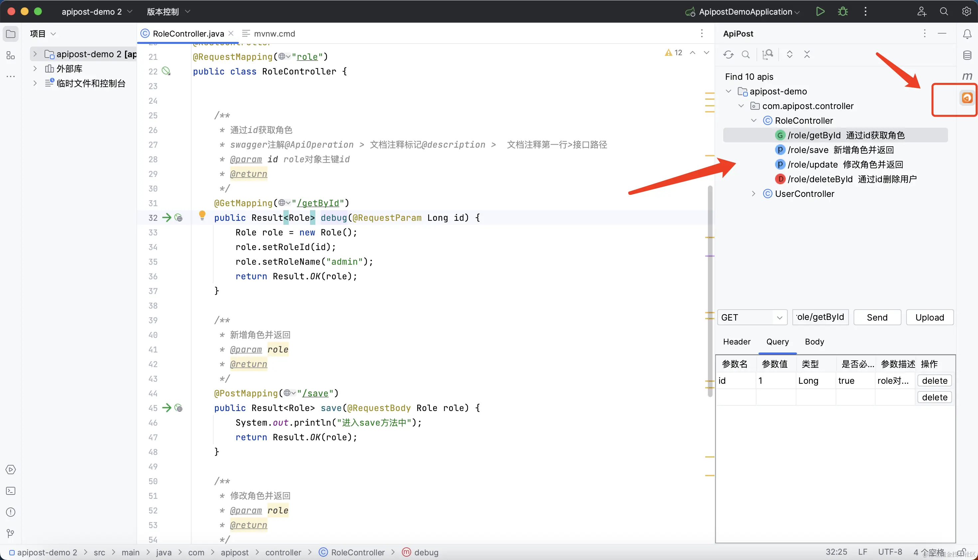
Task: Switch to the Body tab
Action: (x=814, y=342)
